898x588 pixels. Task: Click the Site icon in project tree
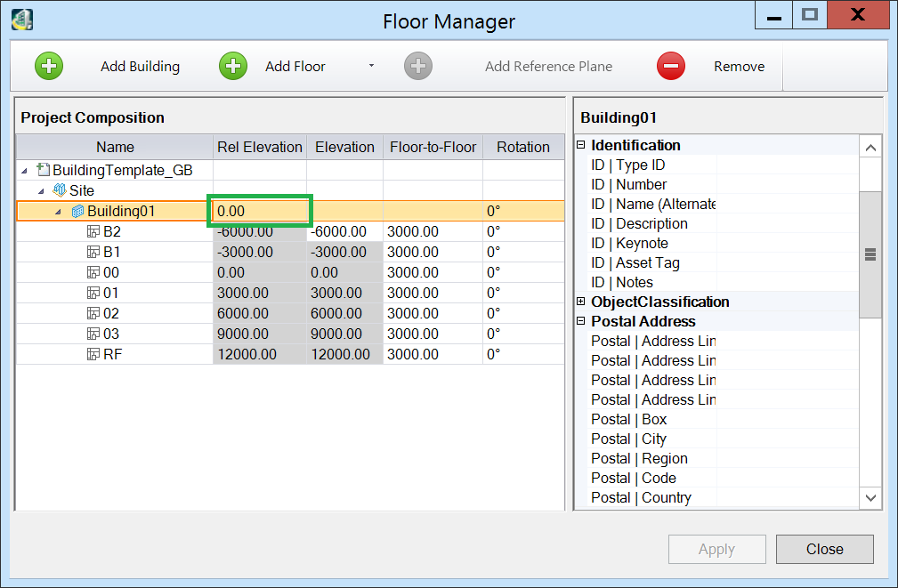click(x=60, y=190)
